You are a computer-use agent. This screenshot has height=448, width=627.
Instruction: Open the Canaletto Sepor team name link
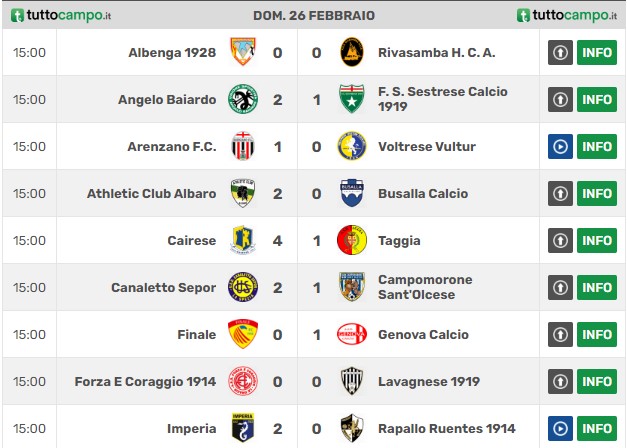click(164, 288)
